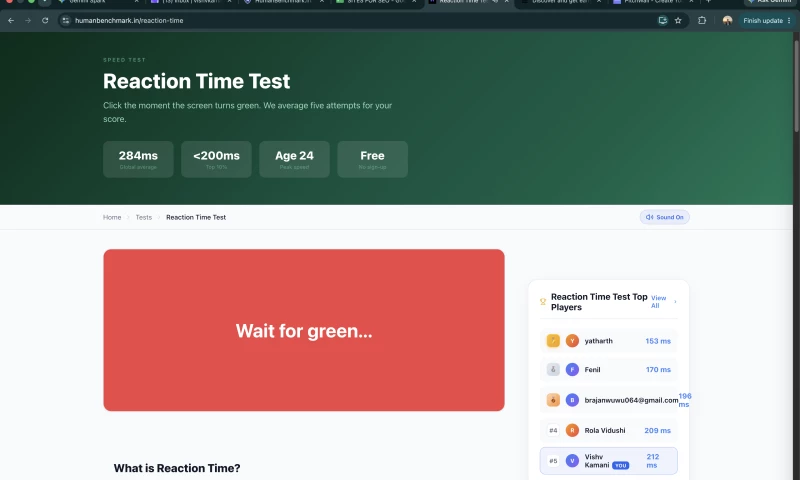The image size is (800, 480).
Task: Open View All top players link
Action: tap(658, 301)
